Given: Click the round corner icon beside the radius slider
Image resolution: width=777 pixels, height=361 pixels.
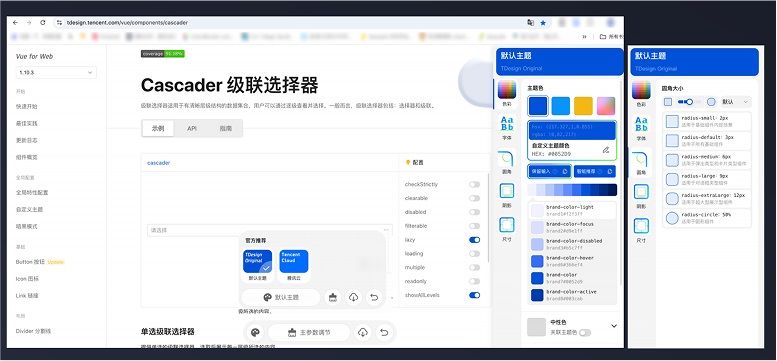Looking at the screenshot, I should click(712, 102).
